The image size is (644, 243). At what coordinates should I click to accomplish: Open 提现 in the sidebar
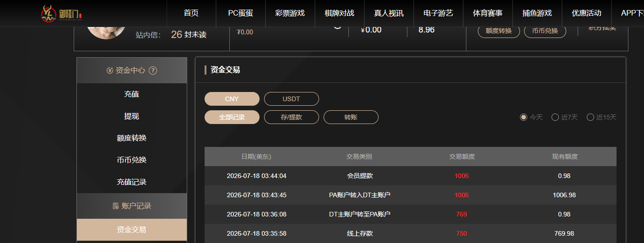coord(132,116)
